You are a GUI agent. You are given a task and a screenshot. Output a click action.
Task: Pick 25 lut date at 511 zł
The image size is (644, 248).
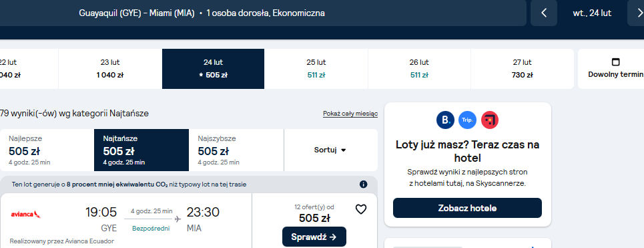(316, 69)
